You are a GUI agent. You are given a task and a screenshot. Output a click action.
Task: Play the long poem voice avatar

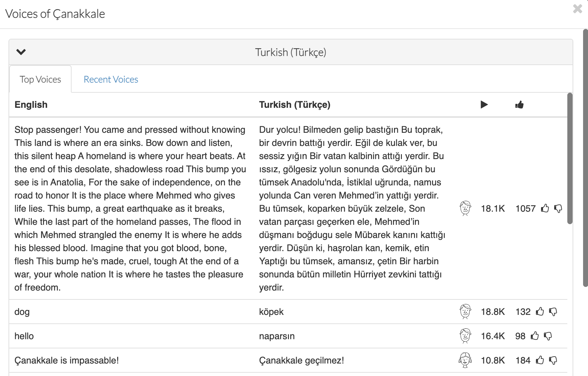(465, 208)
